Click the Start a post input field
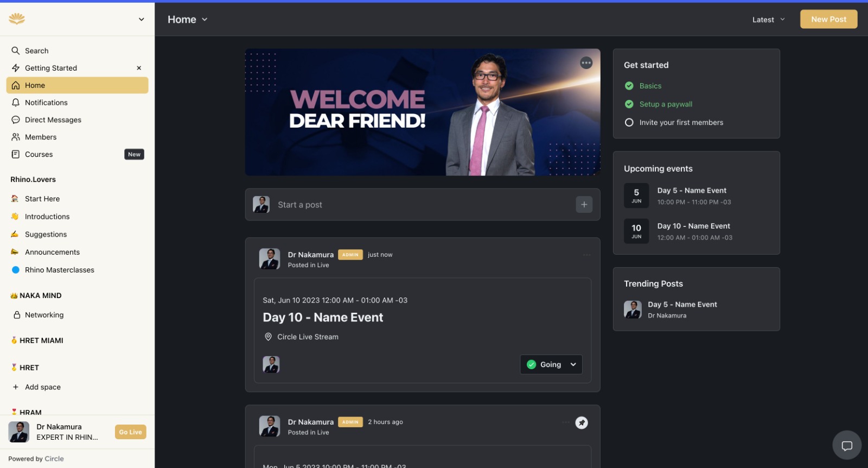The height and width of the screenshot is (468, 868). 423,205
